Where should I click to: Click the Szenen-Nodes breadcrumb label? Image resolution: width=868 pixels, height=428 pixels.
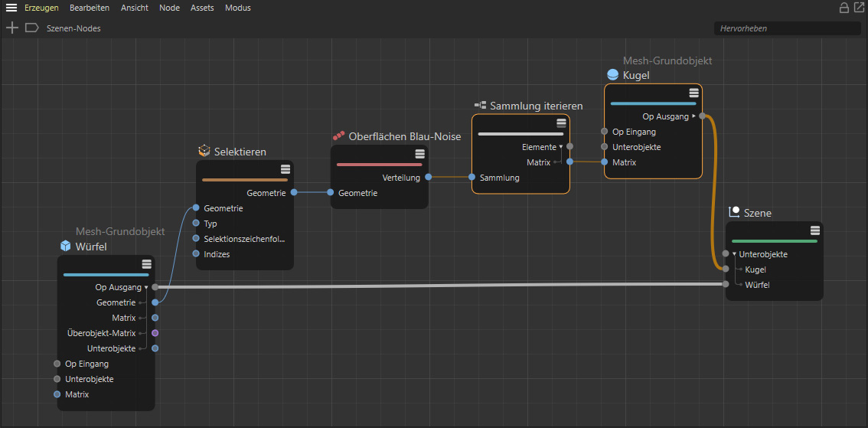coord(73,28)
